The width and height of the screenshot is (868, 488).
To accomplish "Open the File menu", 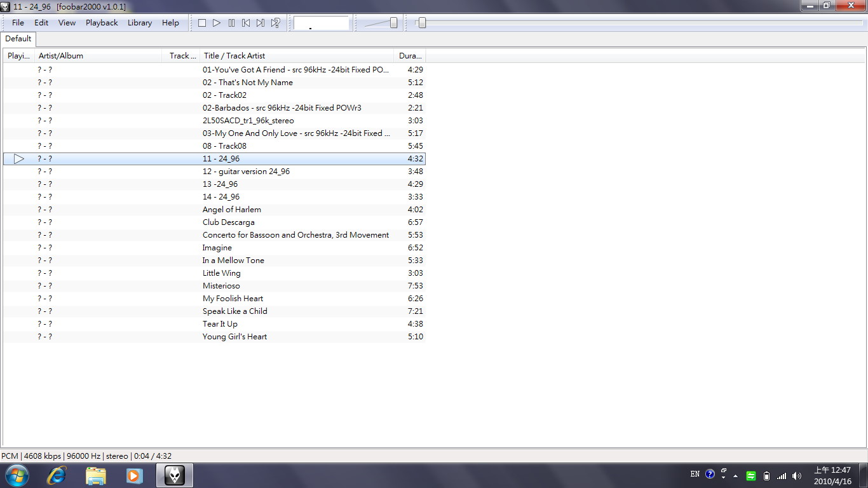I will (18, 22).
